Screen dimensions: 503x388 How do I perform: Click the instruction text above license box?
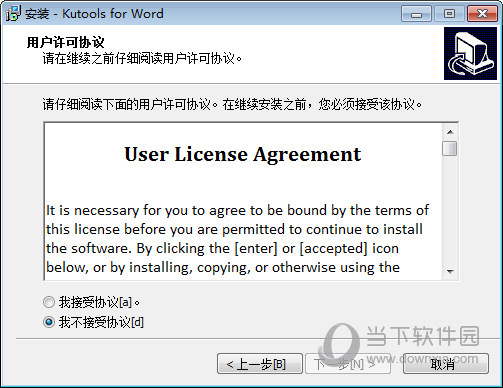232,105
